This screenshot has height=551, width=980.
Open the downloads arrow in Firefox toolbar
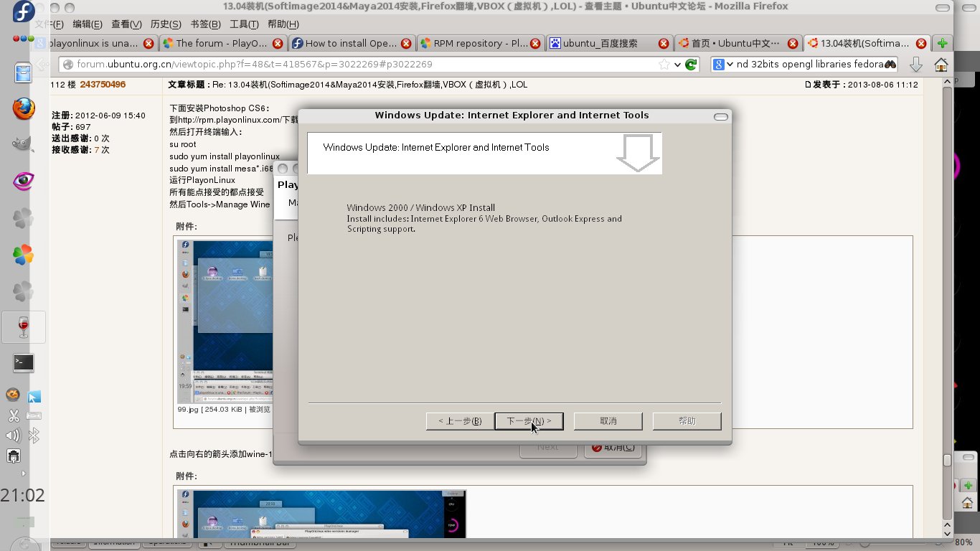(x=916, y=65)
